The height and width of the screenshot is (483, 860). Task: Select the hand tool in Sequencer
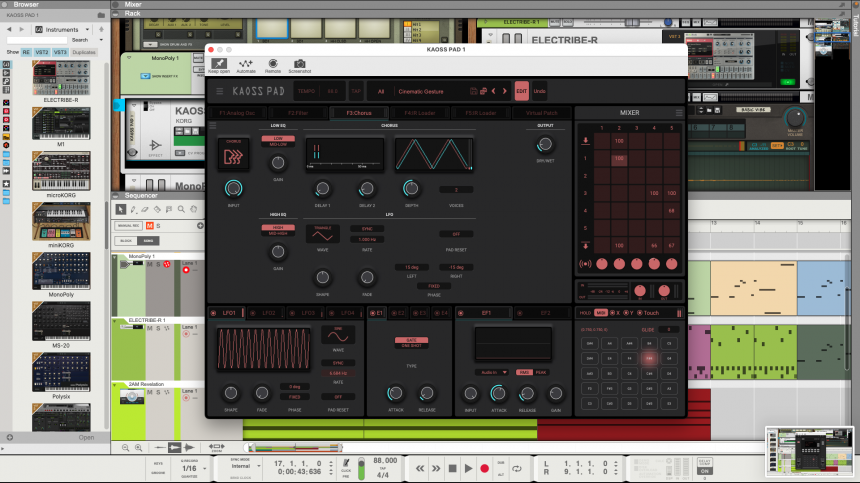(194, 209)
